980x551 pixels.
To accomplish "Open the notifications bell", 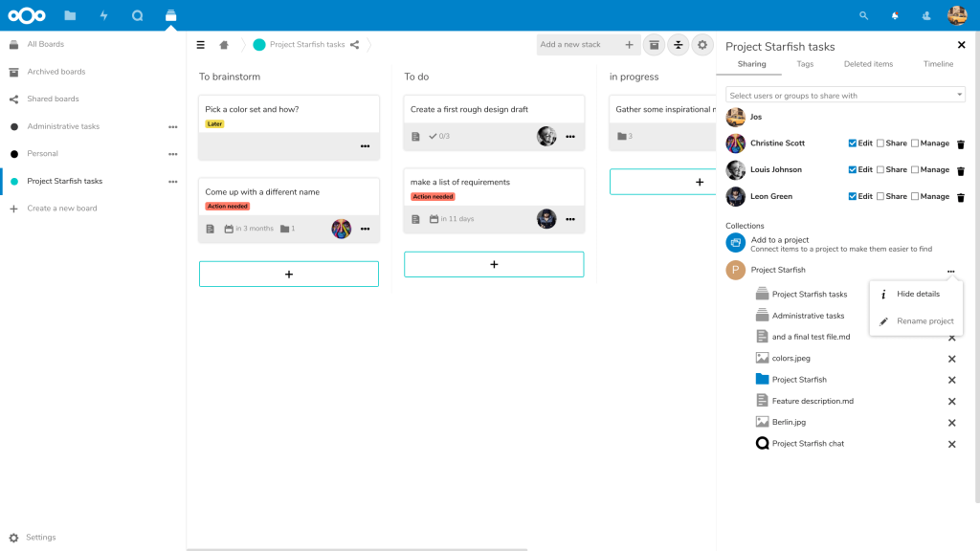I will (895, 15).
